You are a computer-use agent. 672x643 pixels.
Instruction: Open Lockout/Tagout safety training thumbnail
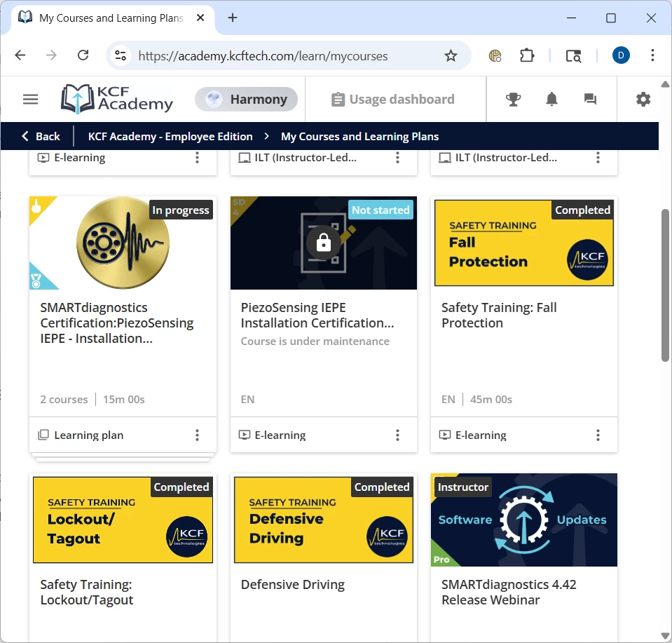click(x=123, y=520)
